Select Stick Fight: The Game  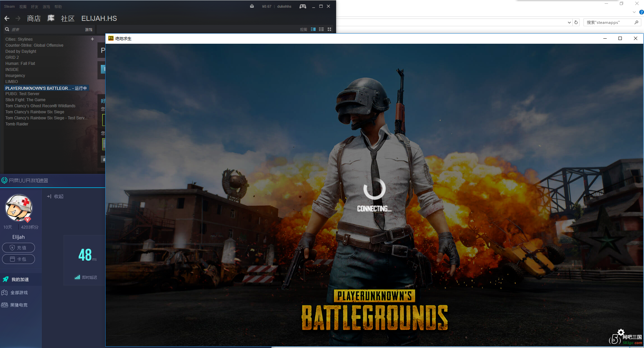26,100
